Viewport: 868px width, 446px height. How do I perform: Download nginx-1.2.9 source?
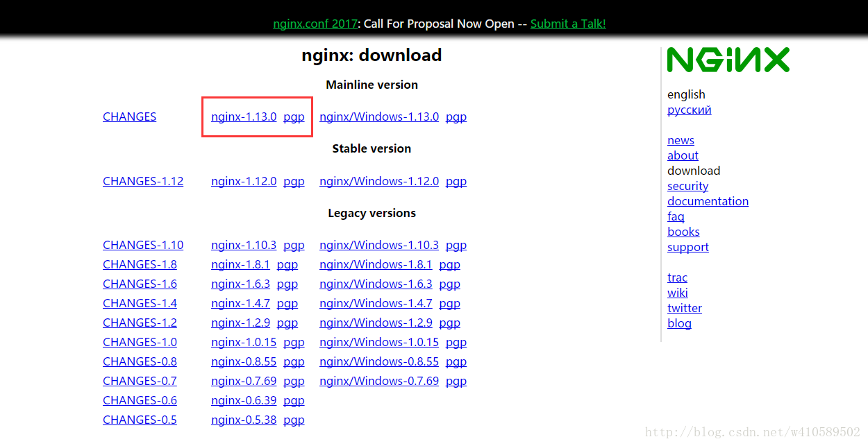(x=240, y=323)
